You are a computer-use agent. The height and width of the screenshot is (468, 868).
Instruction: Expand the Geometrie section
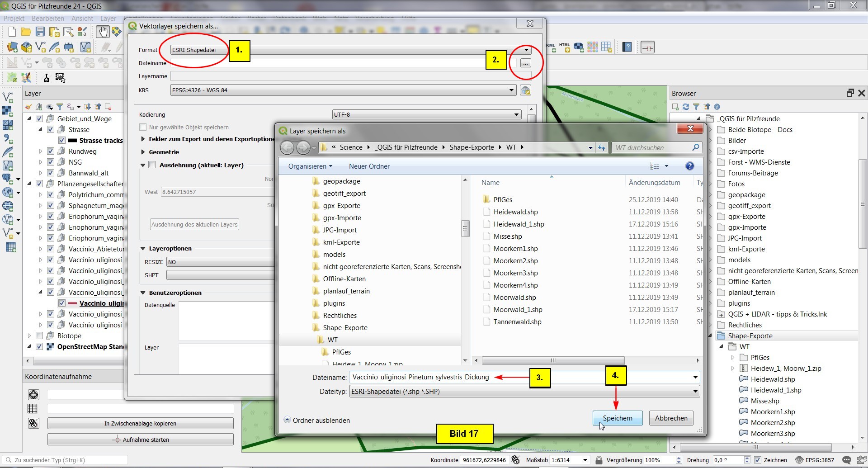pyautogui.click(x=143, y=152)
